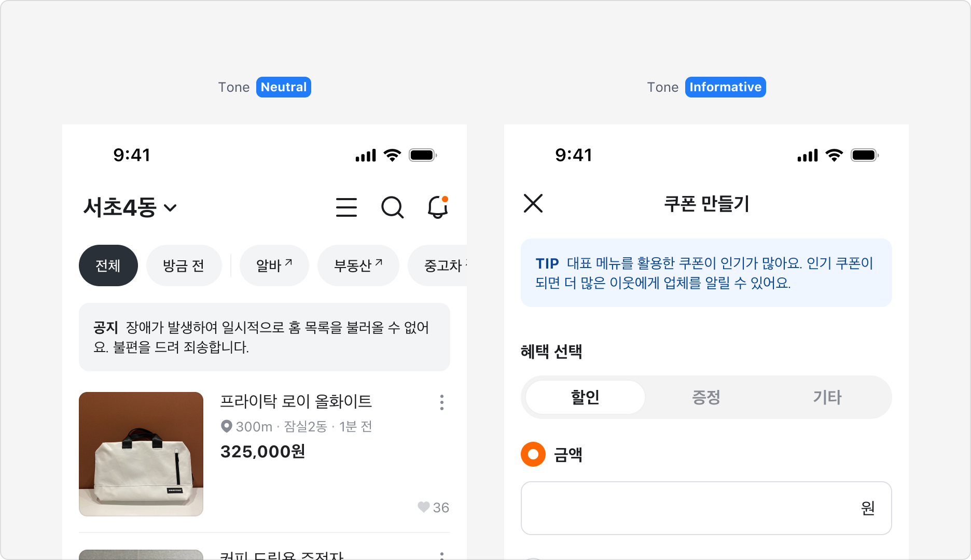Screen dimensions: 971x560
Task: Select the 전체 filter chip
Action: coord(108,265)
